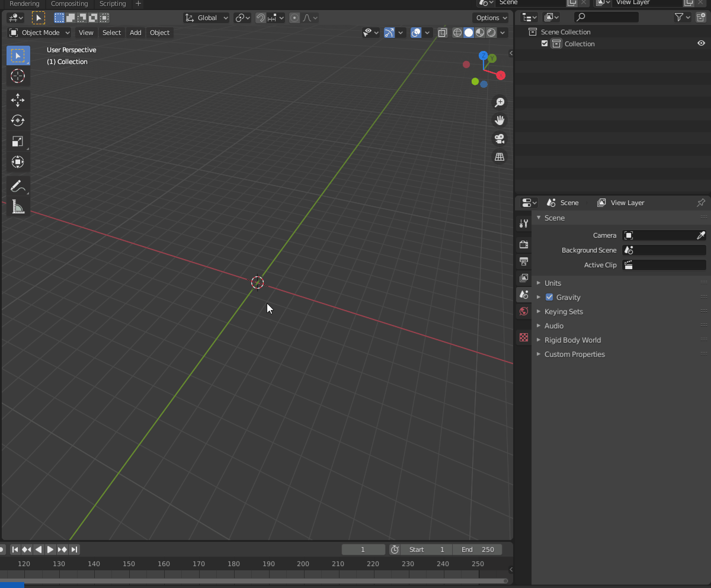711x588 pixels.
Task: Expand the Rigid Body World panel
Action: [572, 340]
